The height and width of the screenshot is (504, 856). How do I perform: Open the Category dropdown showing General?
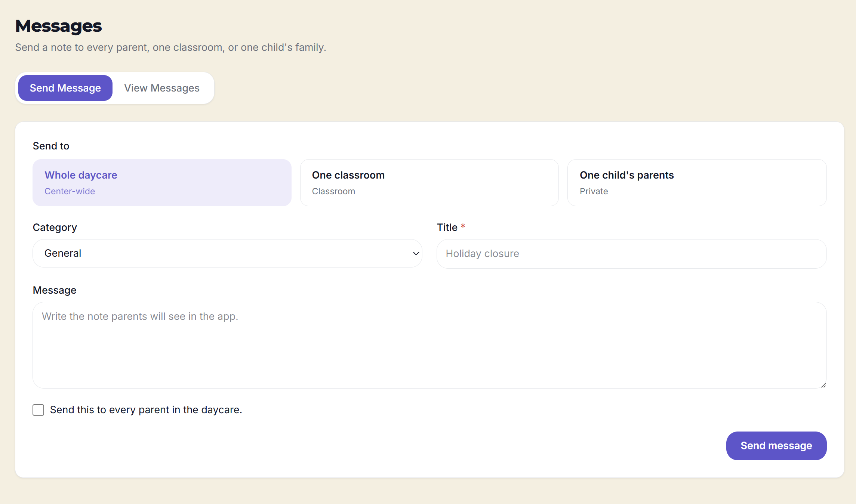pyautogui.click(x=228, y=253)
